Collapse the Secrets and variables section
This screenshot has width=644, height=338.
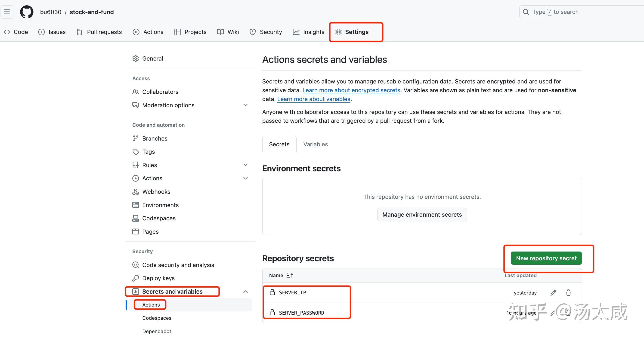pos(245,292)
